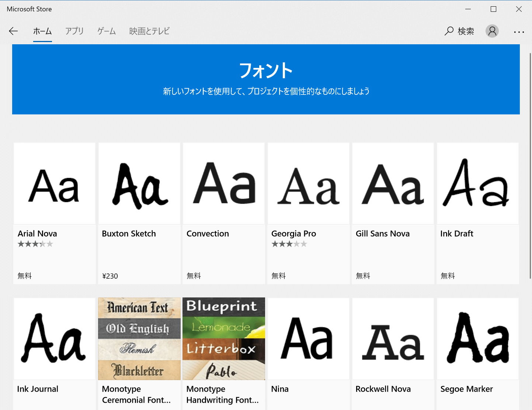Switch to the ホーム tab
The width and height of the screenshot is (532, 410).
click(x=42, y=31)
